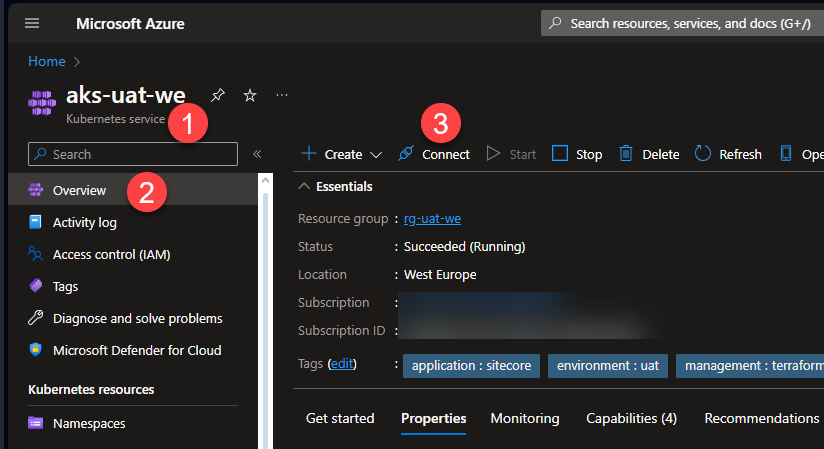
Task: Click the Access control people icon
Action: coord(35,254)
